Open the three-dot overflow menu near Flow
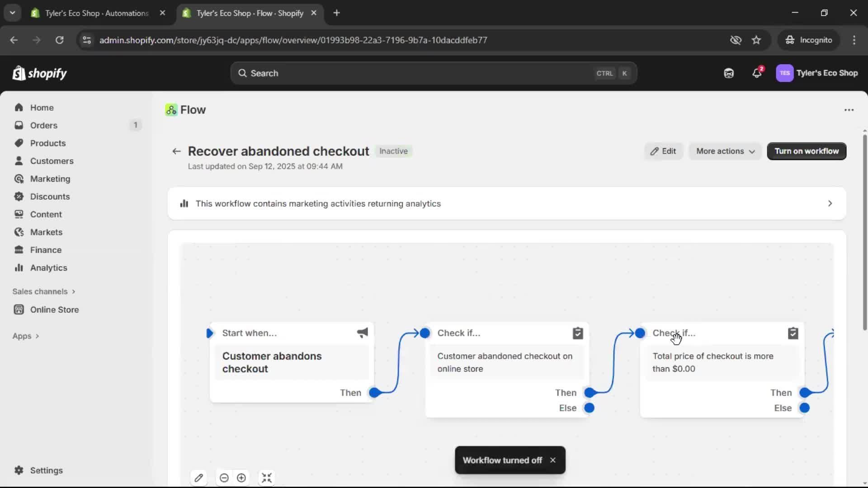Screen dimensions: 868x488 (x=849, y=110)
